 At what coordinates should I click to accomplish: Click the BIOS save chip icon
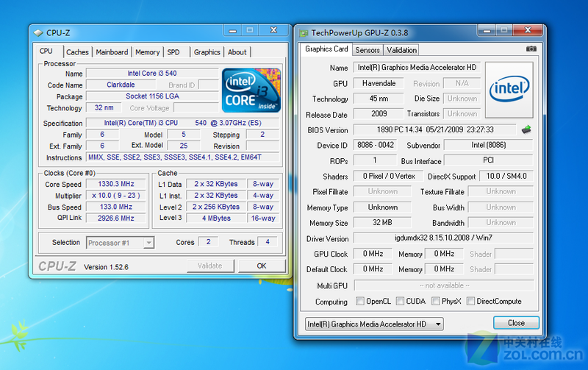coord(526,130)
